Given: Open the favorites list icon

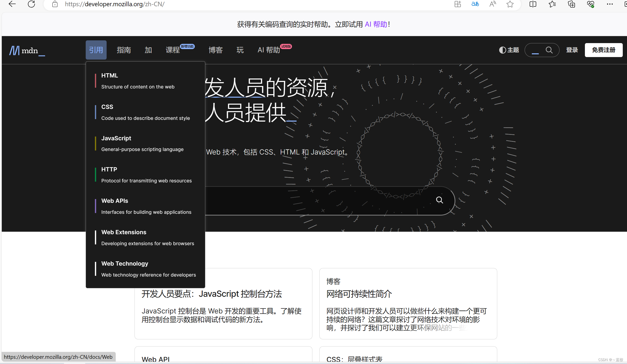Looking at the screenshot, I should (552, 4).
